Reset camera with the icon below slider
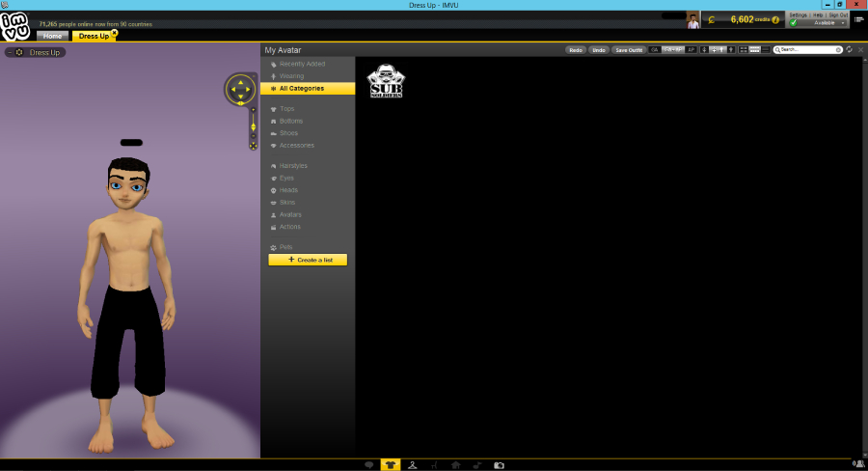 [253, 146]
